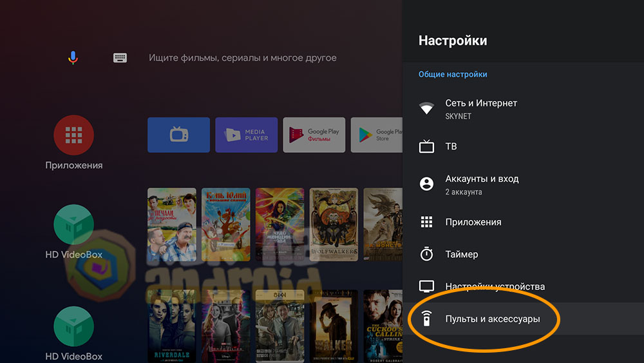The width and height of the screenshot is (644, 363).
Task: Select the monitor icon for device settings
Action: click(x=426, y=286)
